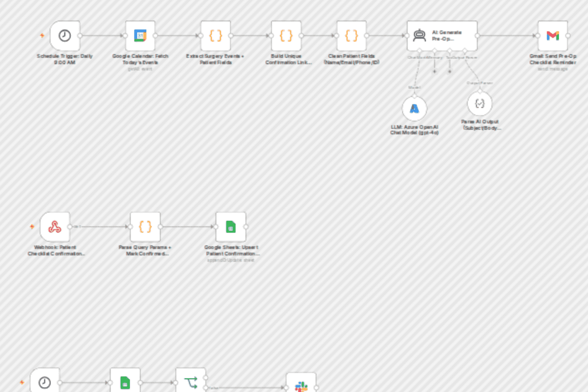Add a Memory sub-node via its plus button
This screenshot has height=392, width=588.
point(435,71)
